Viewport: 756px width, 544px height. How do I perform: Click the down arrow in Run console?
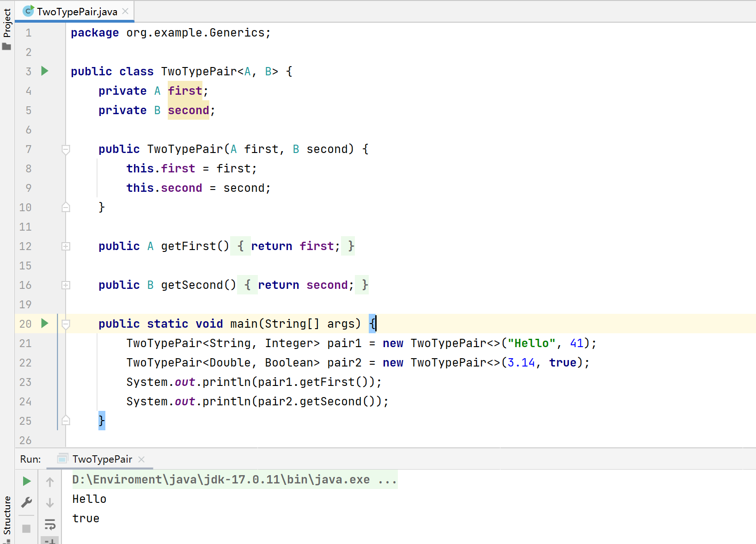point(50,503)
